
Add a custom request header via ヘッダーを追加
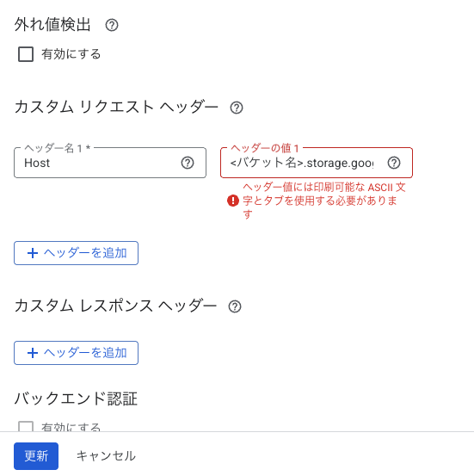point(77,253)
